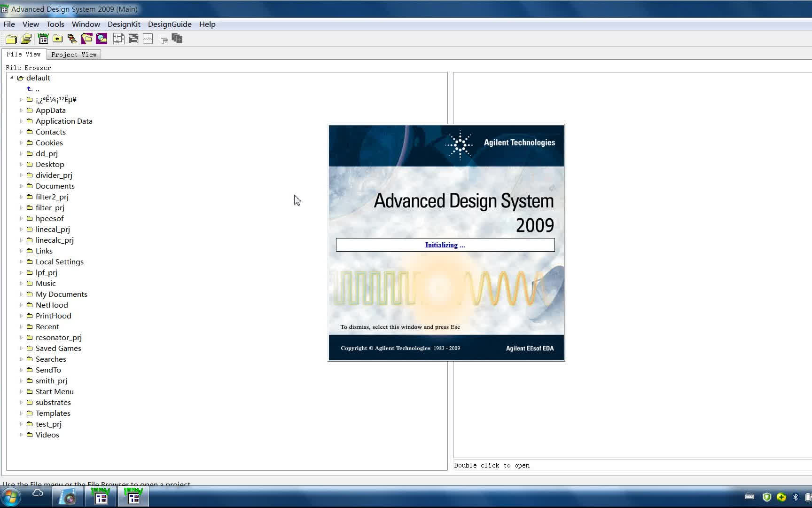The width and height of the screenshot is (812, 508).
Task: Select the Videos folder
Action: coord(47,435)
